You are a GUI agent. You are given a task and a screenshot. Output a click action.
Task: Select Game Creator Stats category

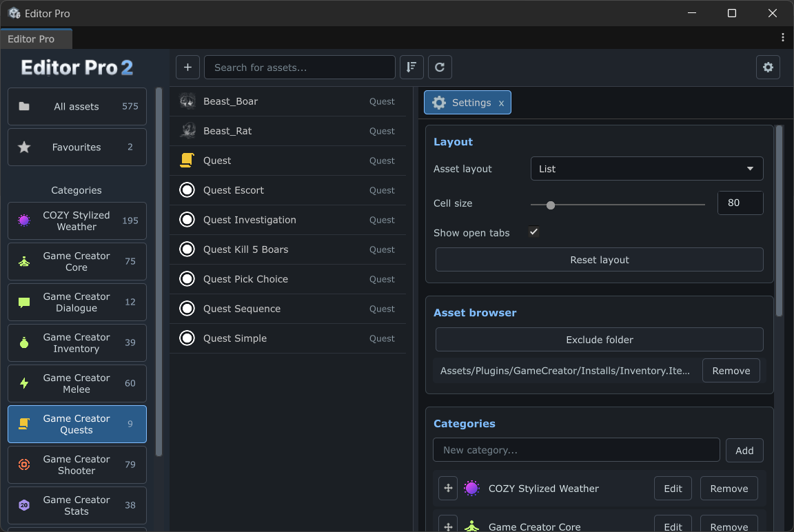pyautogui.click(x=77, y=506)
